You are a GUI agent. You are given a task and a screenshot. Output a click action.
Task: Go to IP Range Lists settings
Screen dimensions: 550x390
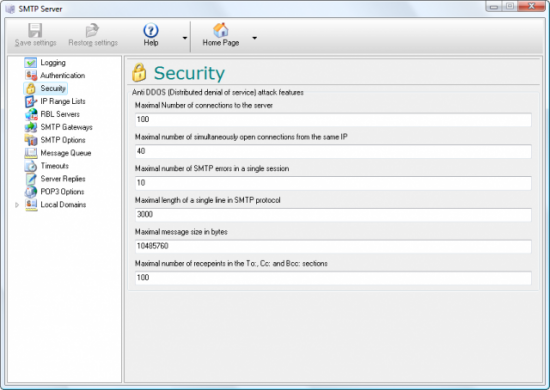coord(63,101)
